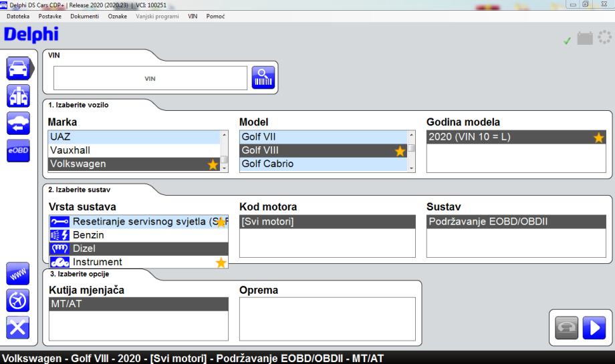Image resolution: width=615 pixels, height=364 pixels.
Task: Toggle favorite star on Instrument row
Action: (221, 262)
